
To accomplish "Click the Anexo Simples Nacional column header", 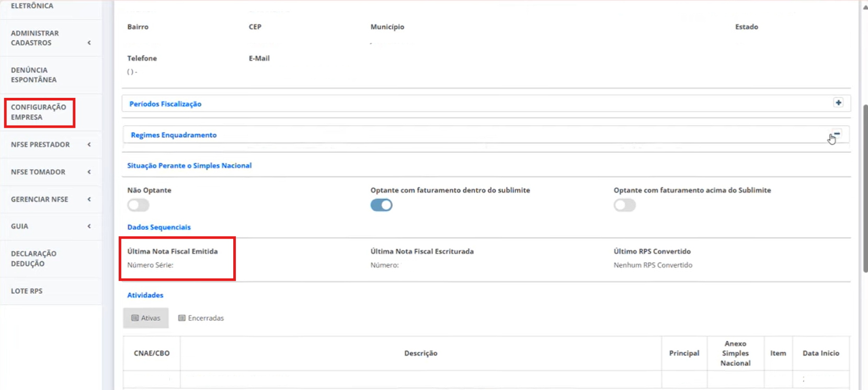I will [x=735, y=353].
